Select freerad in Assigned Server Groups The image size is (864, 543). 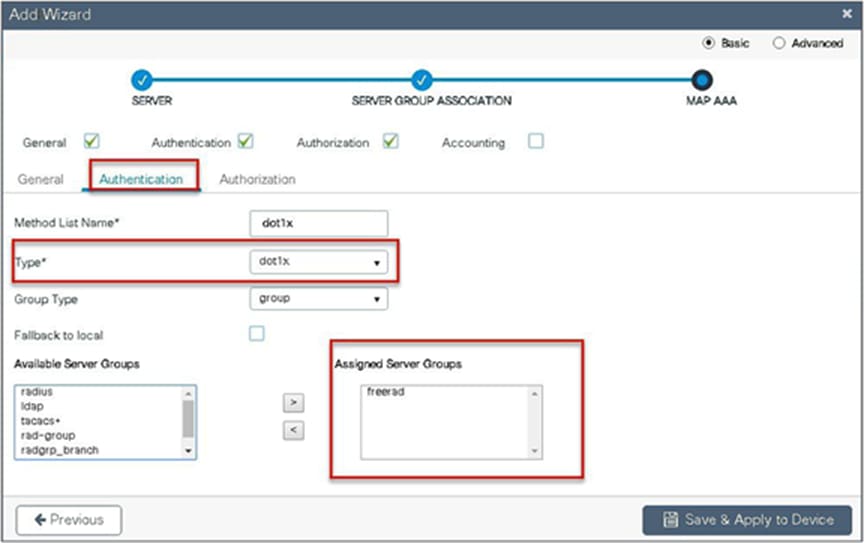point(386,391)
